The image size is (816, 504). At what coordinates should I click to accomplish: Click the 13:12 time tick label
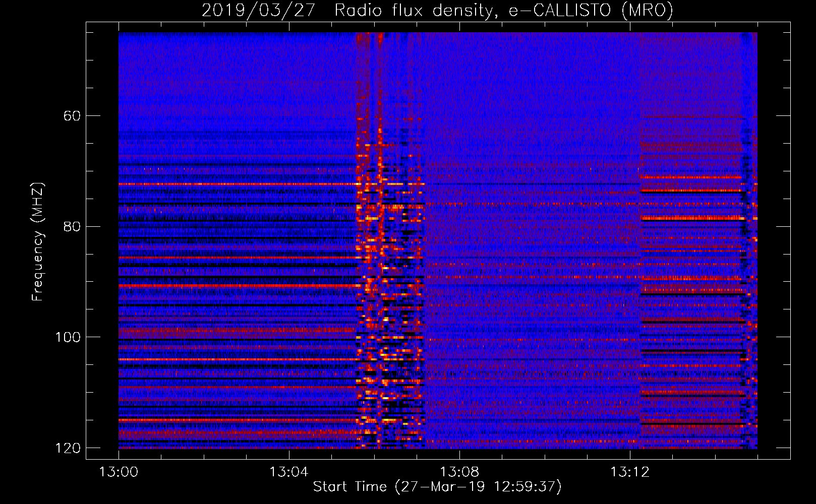[630, 472]
